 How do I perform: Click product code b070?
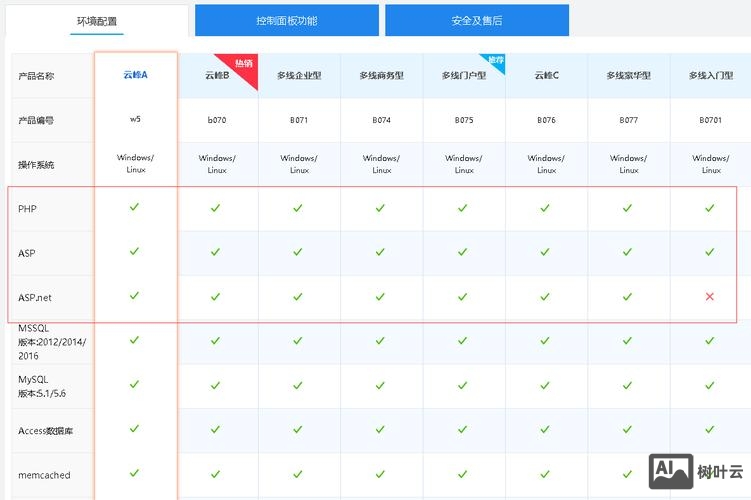pyautogui.click(x=217, y=120)
